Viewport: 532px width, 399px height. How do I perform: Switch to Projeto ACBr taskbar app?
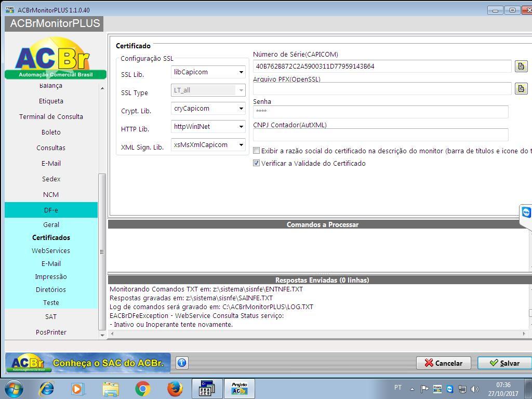(x=239, y=389)
